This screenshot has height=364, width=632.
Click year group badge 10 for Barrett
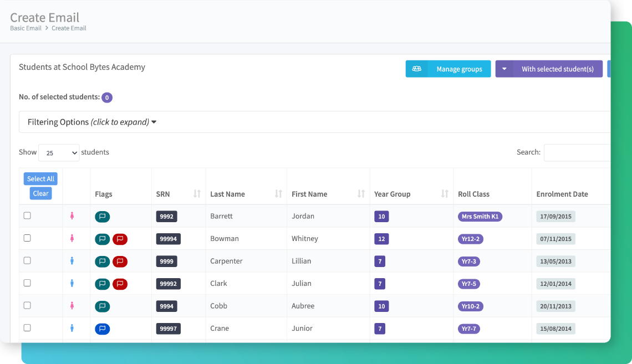[382, 217]
